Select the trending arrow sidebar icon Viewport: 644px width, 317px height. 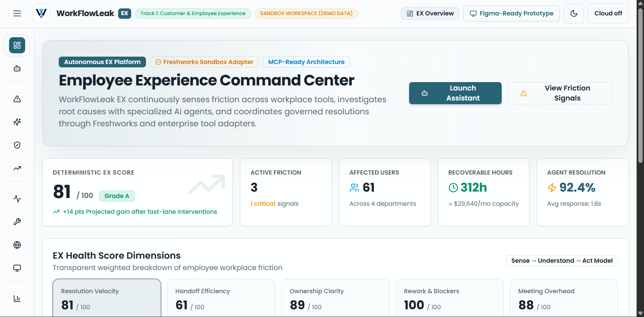pyautogui.click(x=17, y=168)
